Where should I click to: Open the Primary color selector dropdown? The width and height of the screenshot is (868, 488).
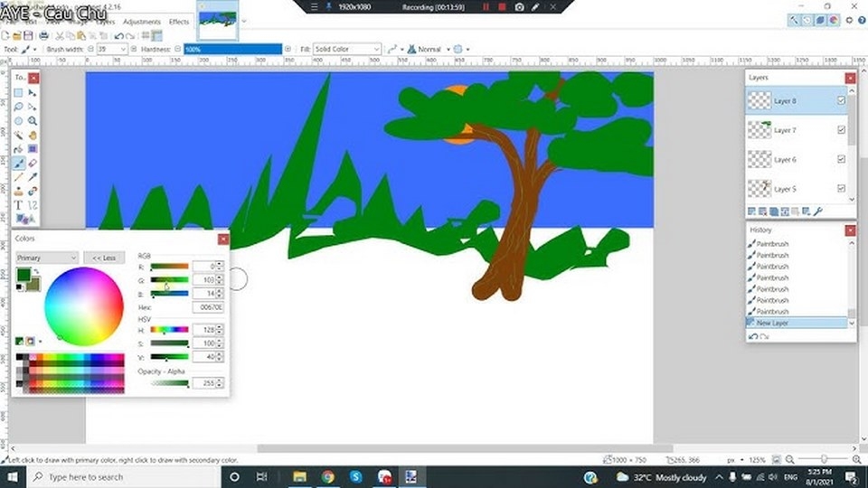[46, 258]
